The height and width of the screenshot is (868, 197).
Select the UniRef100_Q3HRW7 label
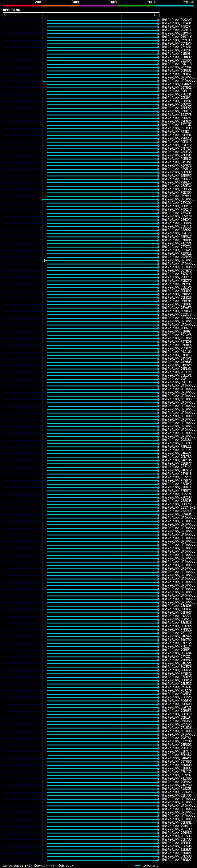click(177, 101)
